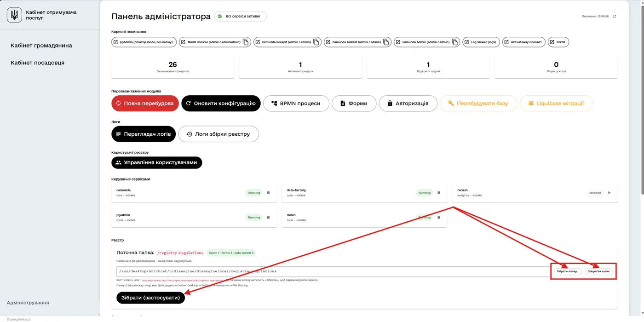
Task: Run Liquibase міграції
Action: tap(556, 103)
